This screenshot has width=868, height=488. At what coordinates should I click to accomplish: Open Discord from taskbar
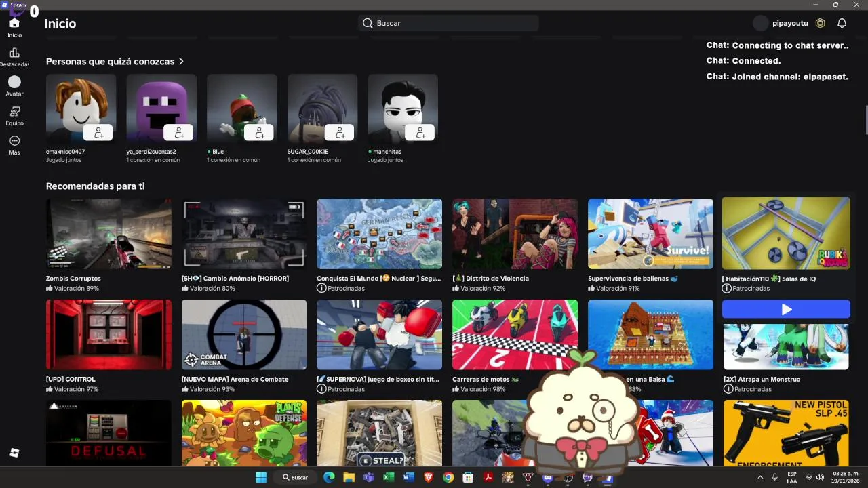pos(548,477)
